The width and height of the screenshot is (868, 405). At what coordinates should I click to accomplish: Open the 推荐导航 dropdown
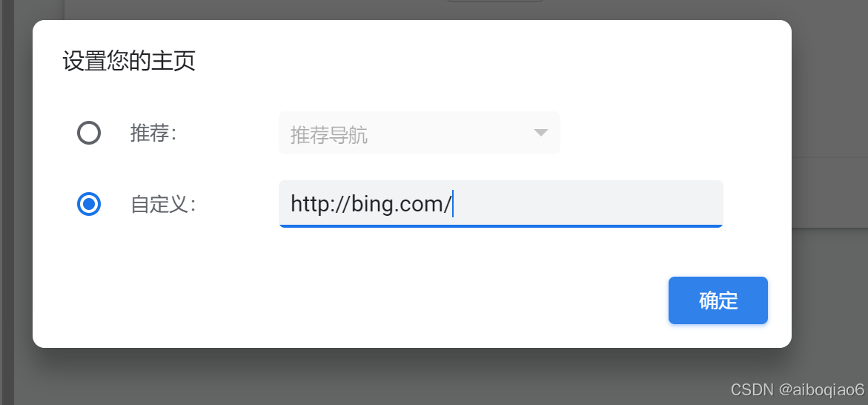coord(420,133)
